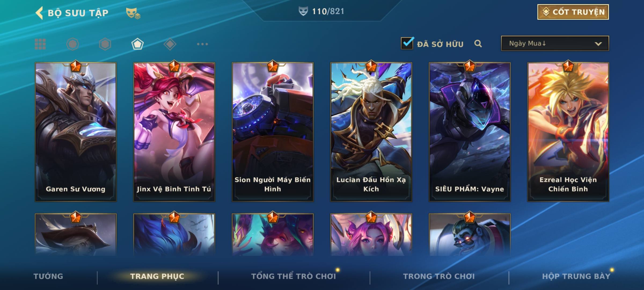Choose the hexagon rarity filter icon
The width and height of the screenshot is (644, 290).
(x=105, y=44)
